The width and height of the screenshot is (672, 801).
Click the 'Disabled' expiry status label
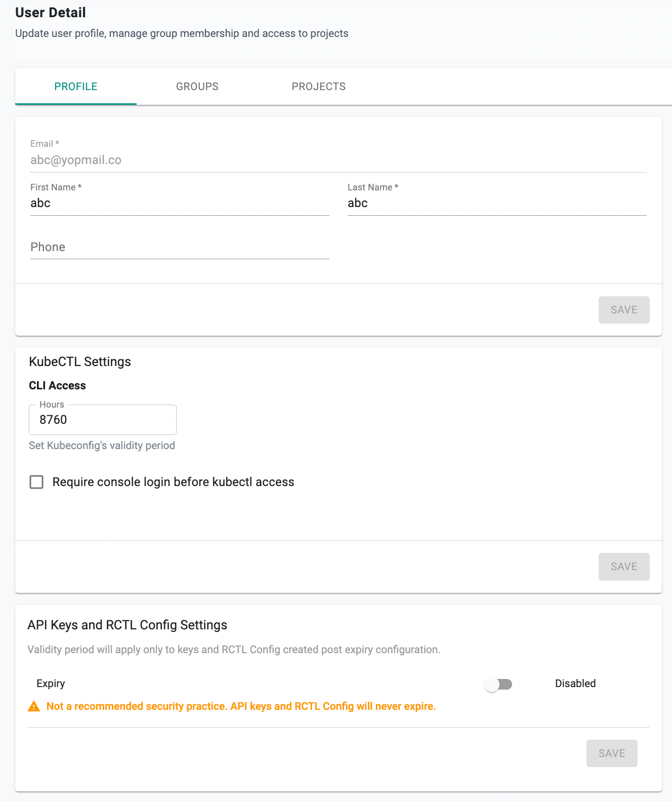coord(575,684)
